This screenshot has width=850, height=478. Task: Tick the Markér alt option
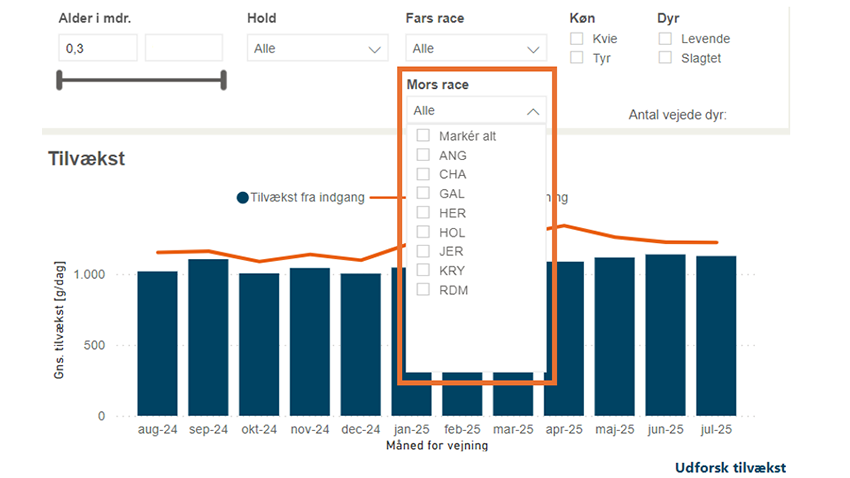click(424, 136)
